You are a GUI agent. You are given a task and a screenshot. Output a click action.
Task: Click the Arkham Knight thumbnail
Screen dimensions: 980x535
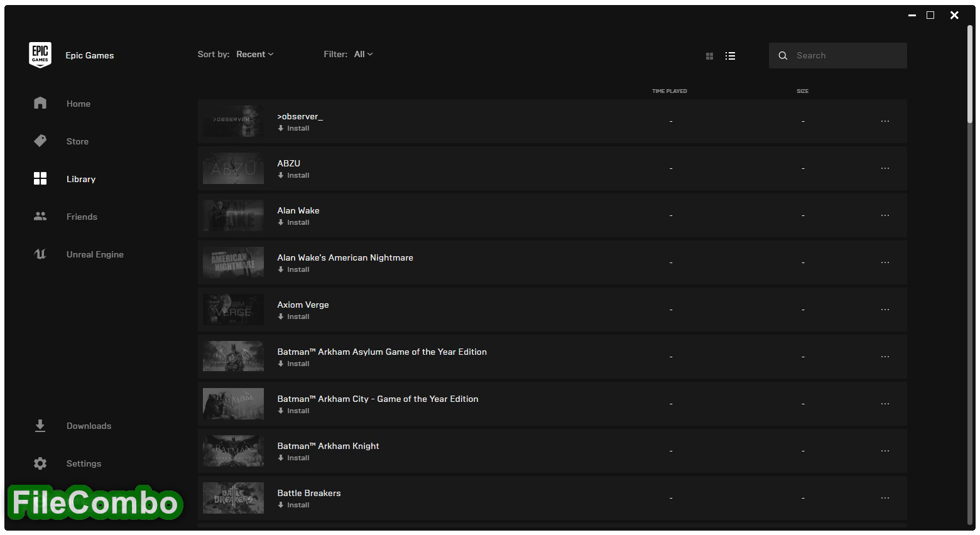click(x=233, y=451)
